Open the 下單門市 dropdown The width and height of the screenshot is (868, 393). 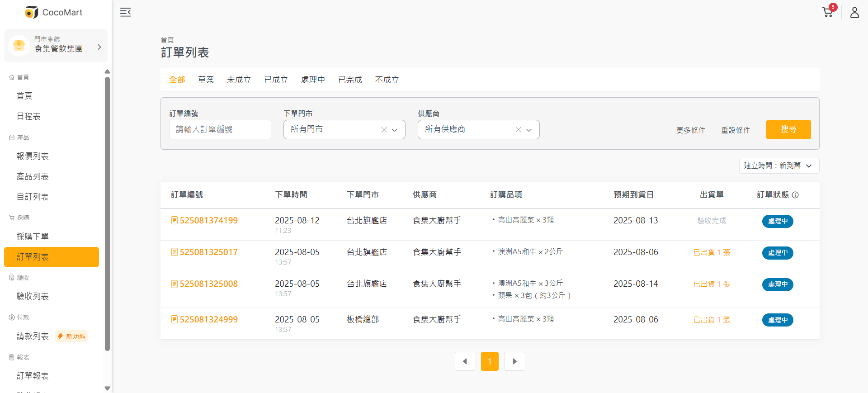[344, 129]
